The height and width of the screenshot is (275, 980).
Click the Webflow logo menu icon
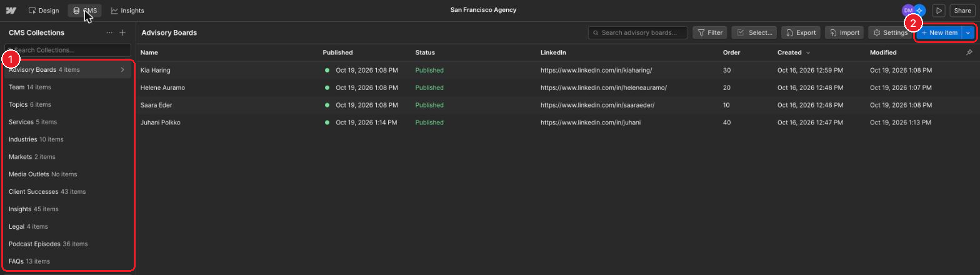click(11, 10)
